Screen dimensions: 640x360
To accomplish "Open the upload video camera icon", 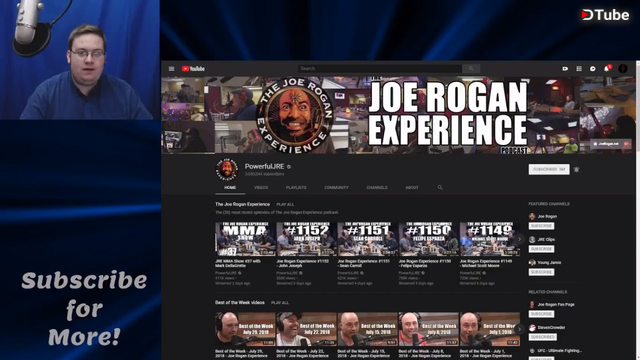I will 565,69.
